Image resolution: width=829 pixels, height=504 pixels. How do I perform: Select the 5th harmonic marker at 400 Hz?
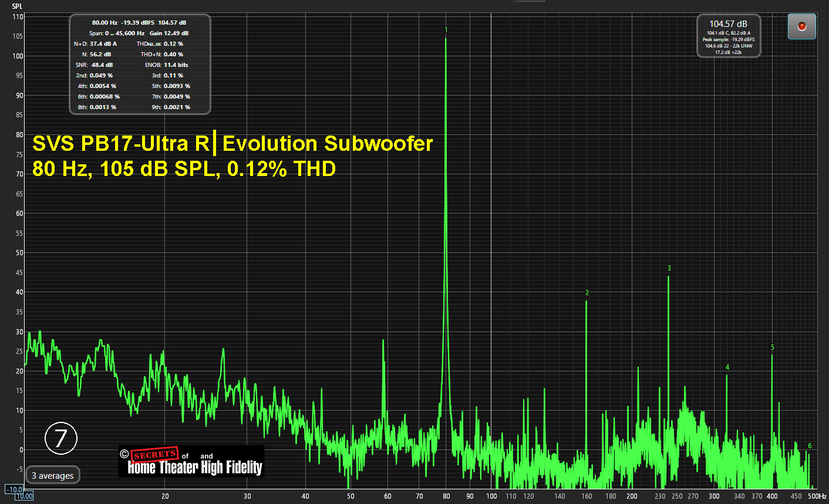click(772, 347)
